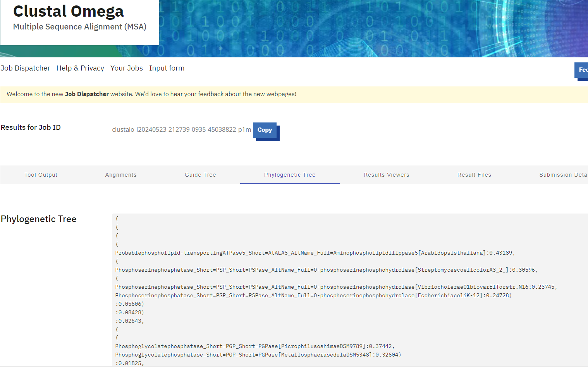Copy the job ID
The width and height of the screenshot is (588, 367).
pos(265,130)
